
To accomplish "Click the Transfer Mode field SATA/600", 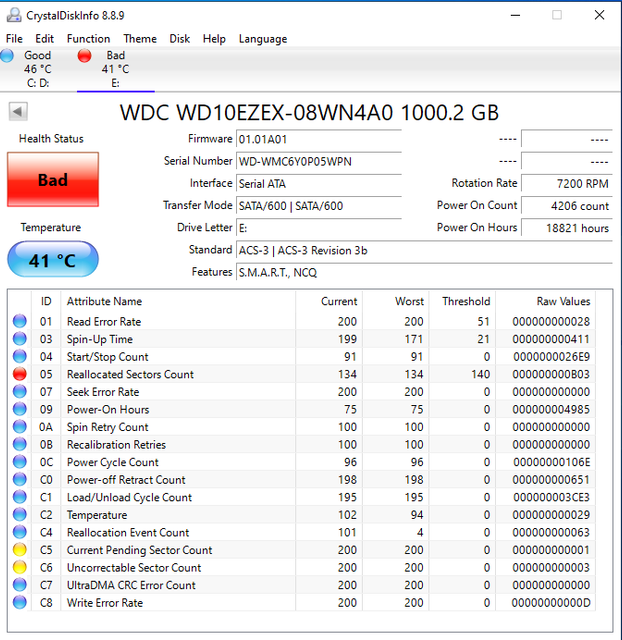I will tap(319, 206).
